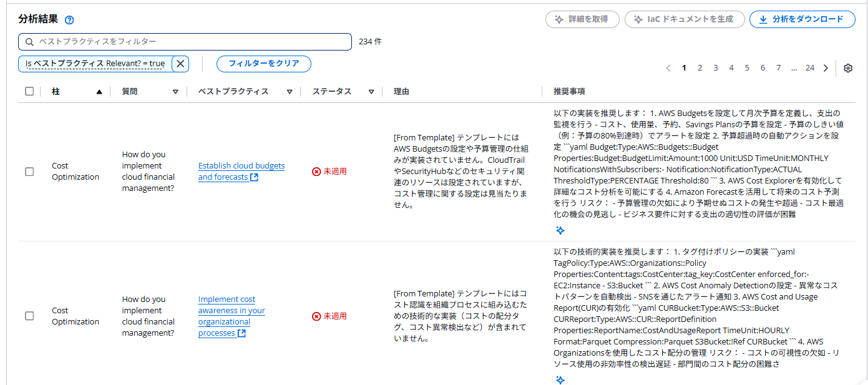Sort by the 質問 column
Screen dimensions: 868x385
pyautogui.click(x=175, y=92)
